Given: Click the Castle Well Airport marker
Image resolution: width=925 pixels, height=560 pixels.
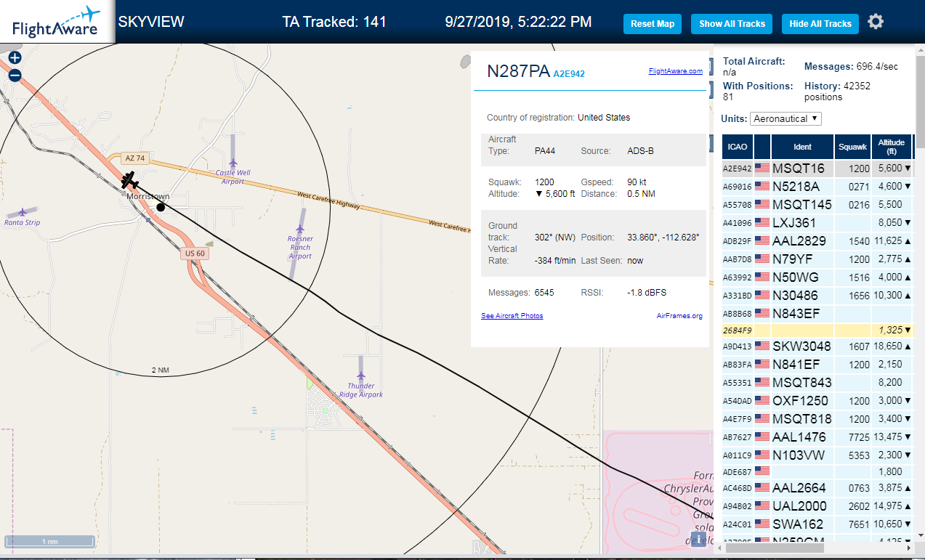Looking at the screenshot, I should tap(233, 163).
